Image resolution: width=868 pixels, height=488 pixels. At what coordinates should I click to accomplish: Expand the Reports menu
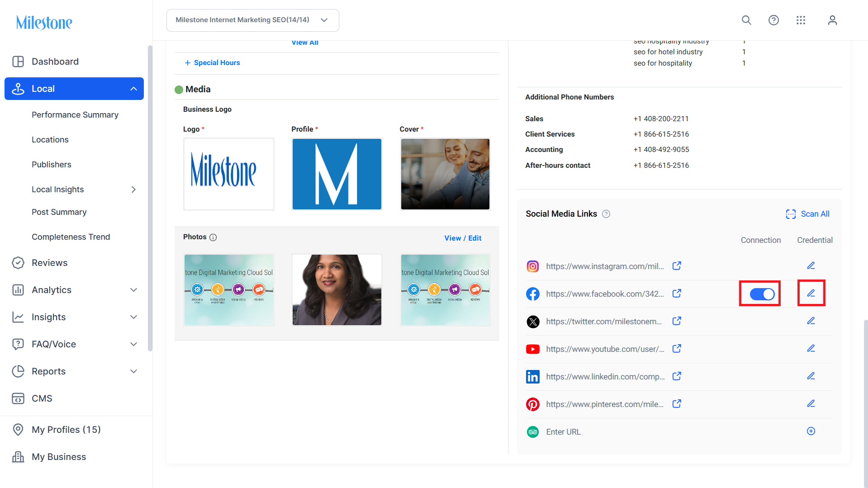(133, 371)
